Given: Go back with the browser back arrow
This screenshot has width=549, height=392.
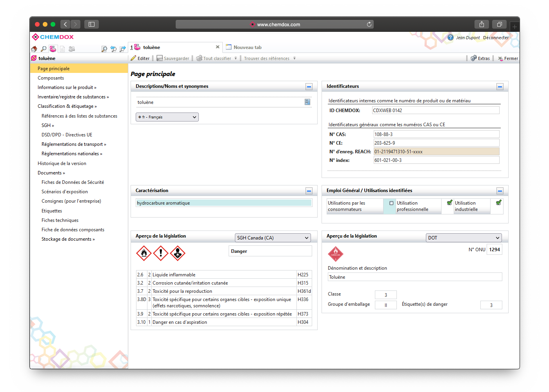Looking at the screenshot, I should tap(65, 24).
